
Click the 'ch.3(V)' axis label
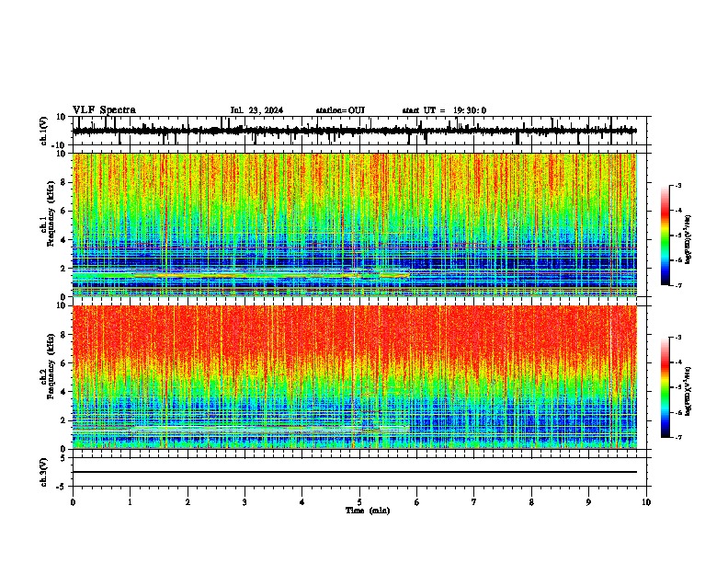[x=44, y=473]
